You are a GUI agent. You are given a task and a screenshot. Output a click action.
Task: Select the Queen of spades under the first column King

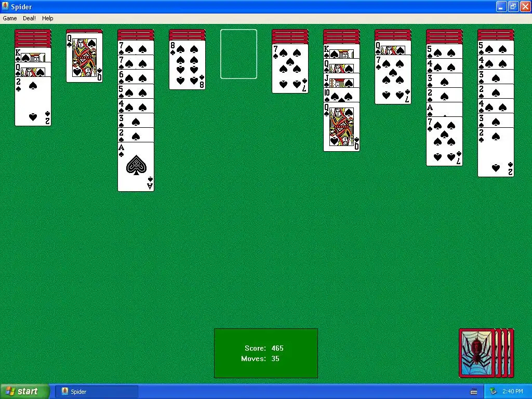pos(33,70)
